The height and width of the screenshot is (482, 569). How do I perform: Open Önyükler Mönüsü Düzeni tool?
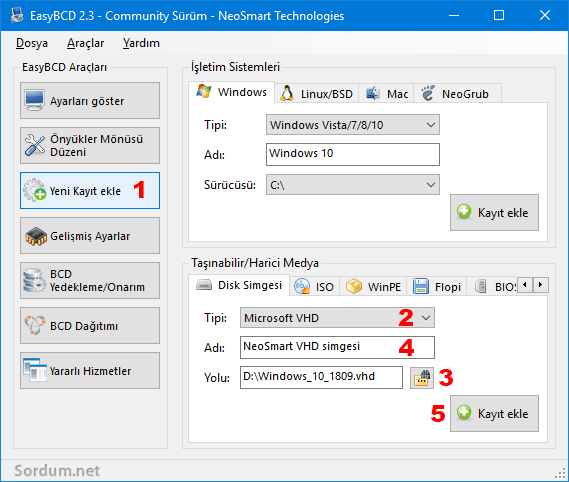pos(90,146)
